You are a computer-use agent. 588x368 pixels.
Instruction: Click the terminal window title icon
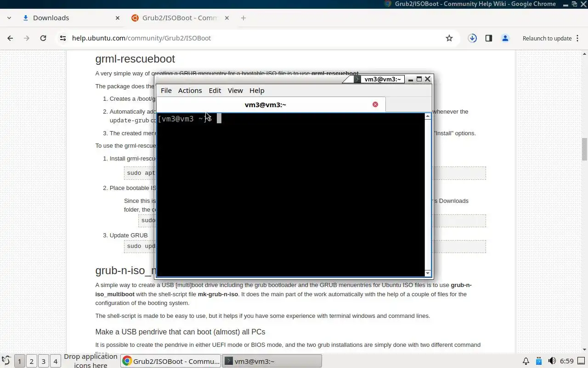click(x=357, y=79)
